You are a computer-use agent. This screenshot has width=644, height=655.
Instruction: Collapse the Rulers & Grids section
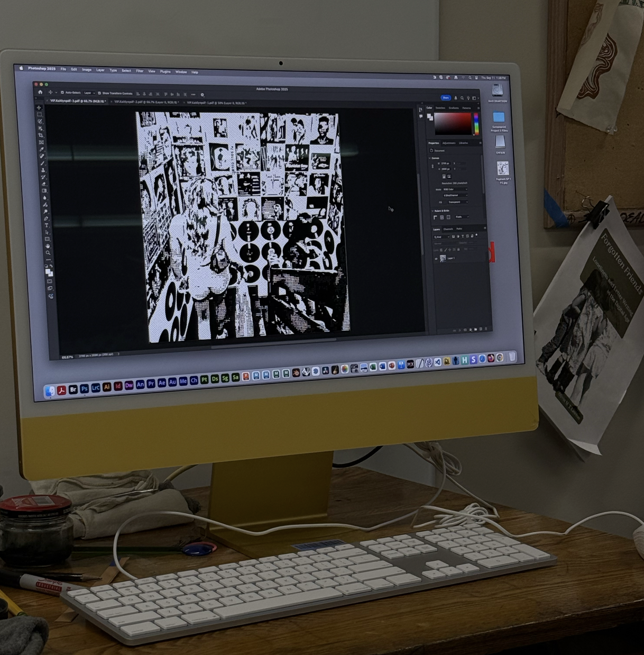pyautogui.click(x=433, y=211)
